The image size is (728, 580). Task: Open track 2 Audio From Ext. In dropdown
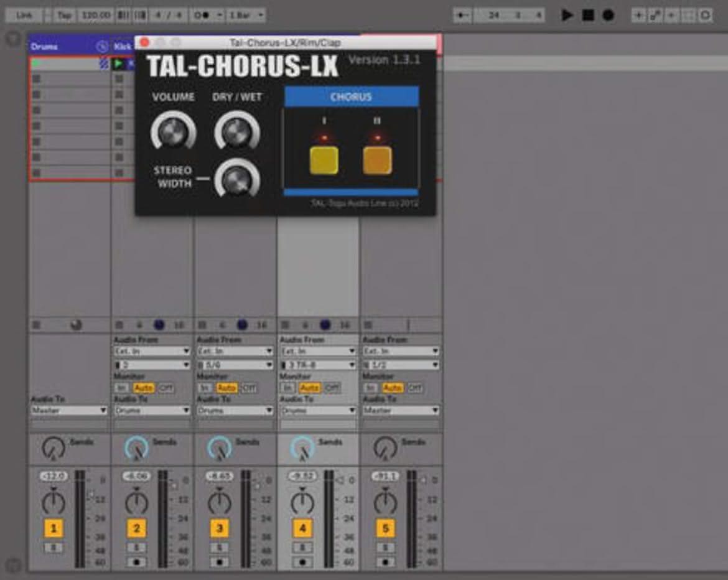152,351
